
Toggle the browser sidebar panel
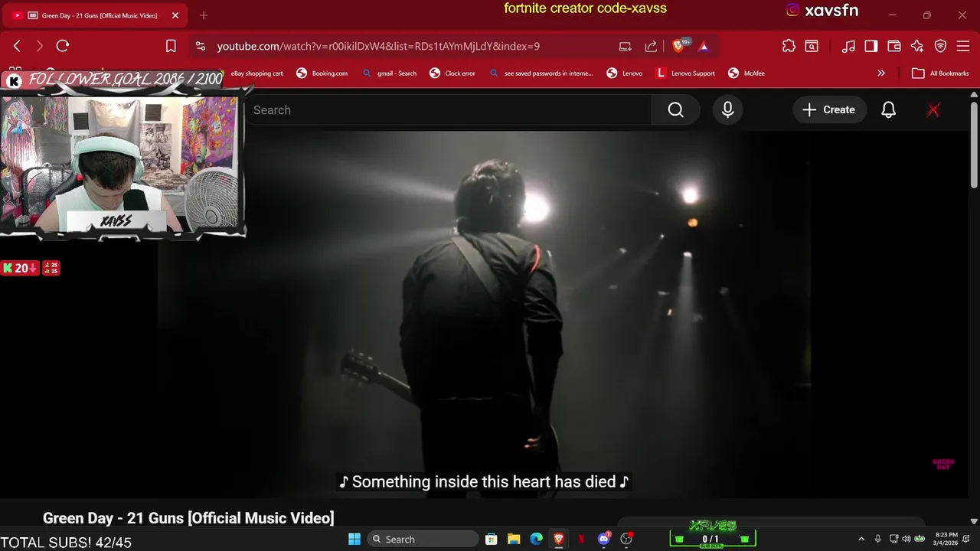pos(871,46)
